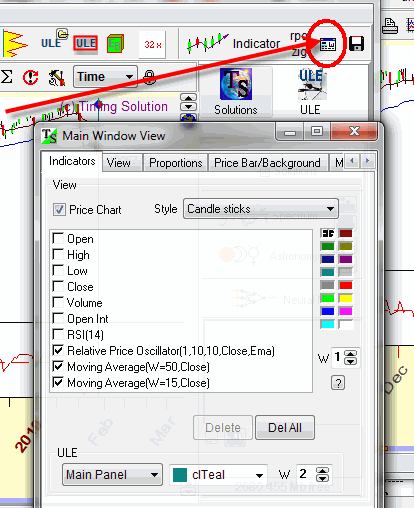Click the question mark help button

(x=338, y=383)
